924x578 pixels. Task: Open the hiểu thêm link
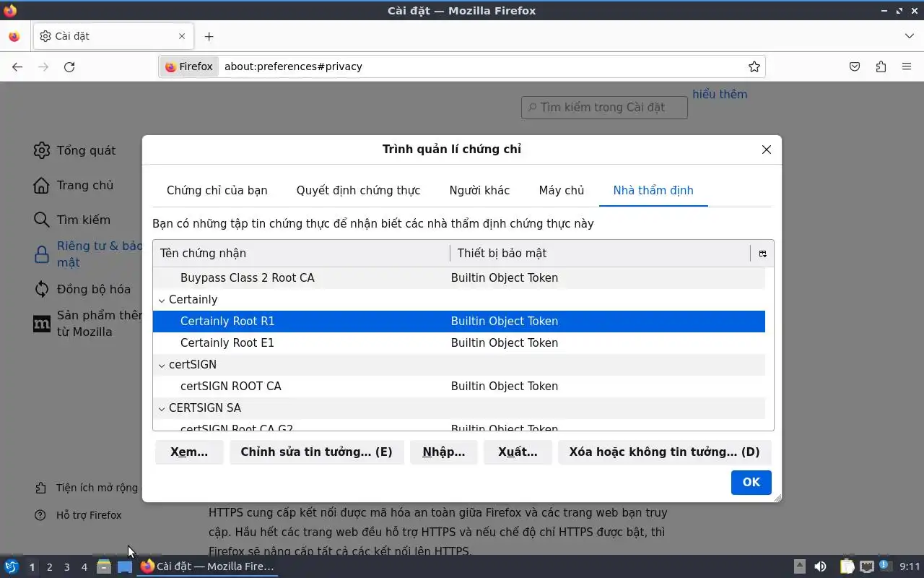(x=720, y=94)
